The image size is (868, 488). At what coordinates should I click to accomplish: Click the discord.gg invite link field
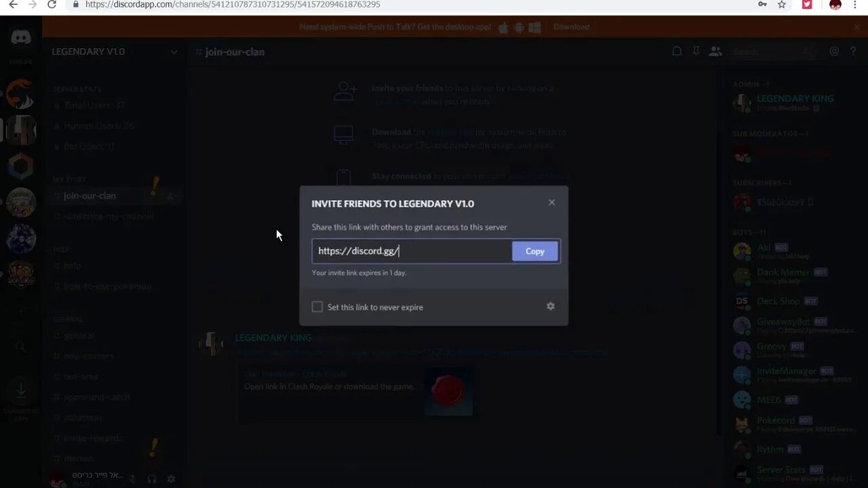[x=412, y=251]
